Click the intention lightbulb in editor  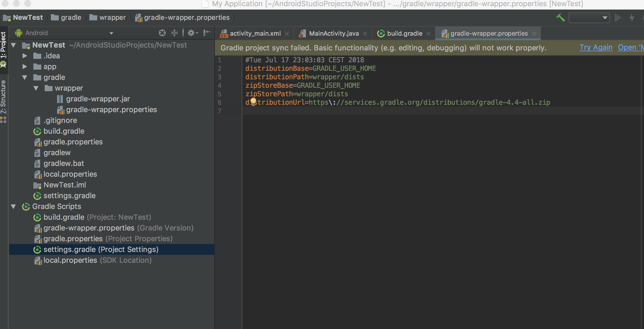click(x=253, y=101)
